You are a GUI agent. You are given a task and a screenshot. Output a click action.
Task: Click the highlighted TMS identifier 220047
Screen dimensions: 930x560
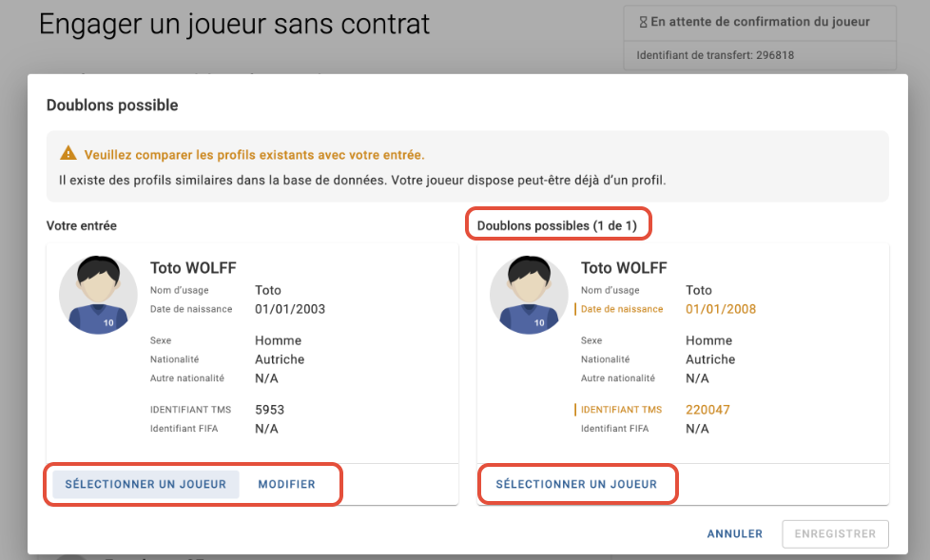coord(707,410)
